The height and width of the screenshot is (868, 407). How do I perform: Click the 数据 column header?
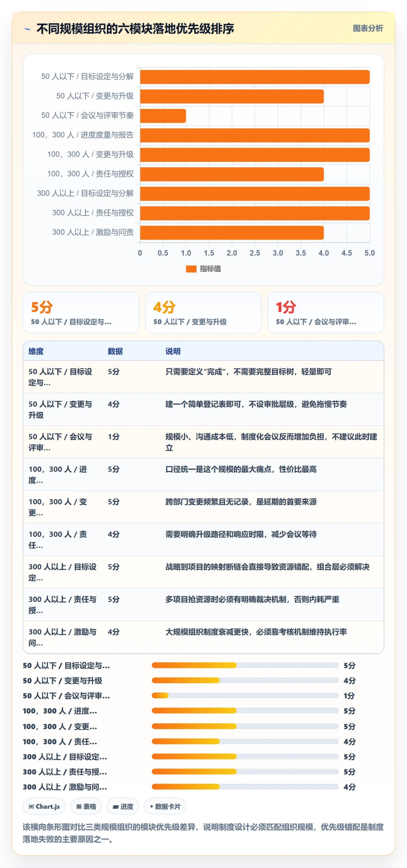point(115,351)
